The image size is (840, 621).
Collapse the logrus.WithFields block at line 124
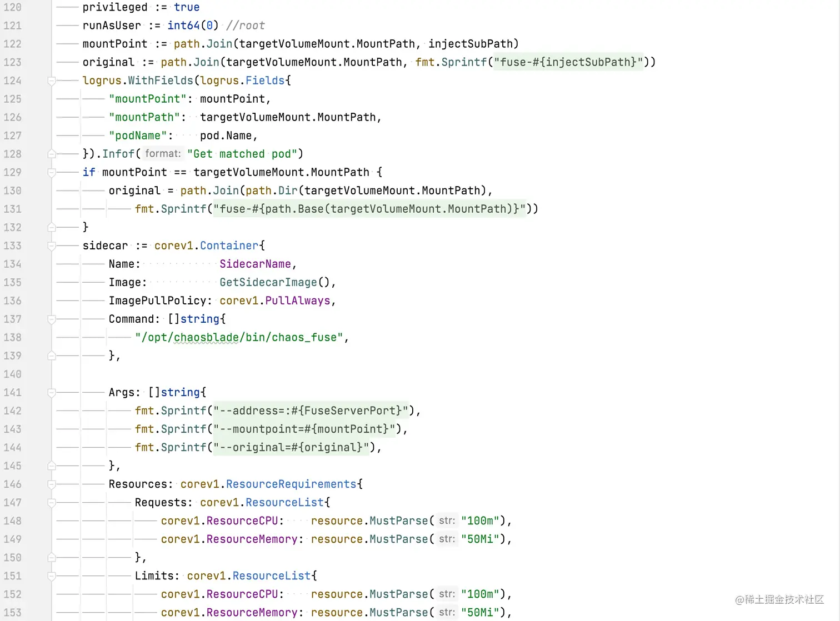(x=51, y=81)
